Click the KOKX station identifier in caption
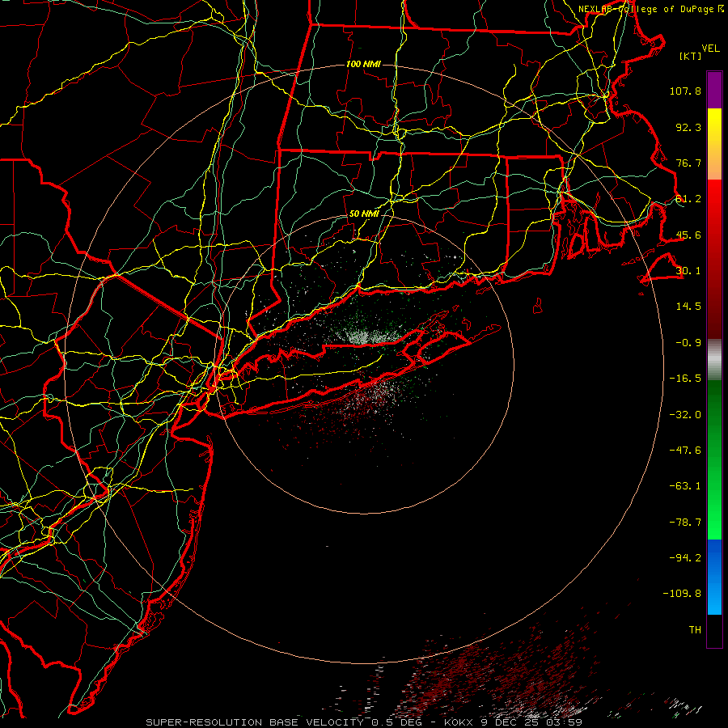Image resolution: width=728 pixels, height=728 pixels. click(459, 722)
